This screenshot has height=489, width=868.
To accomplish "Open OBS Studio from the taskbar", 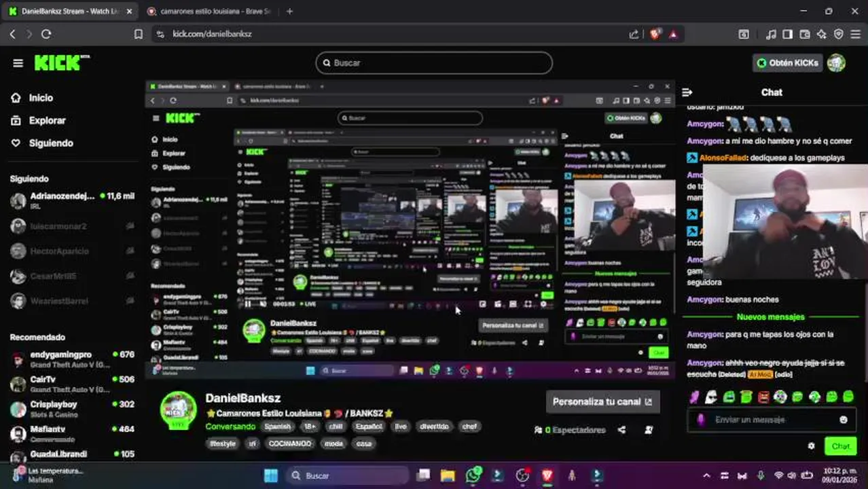I will click(x=522, y=475).
